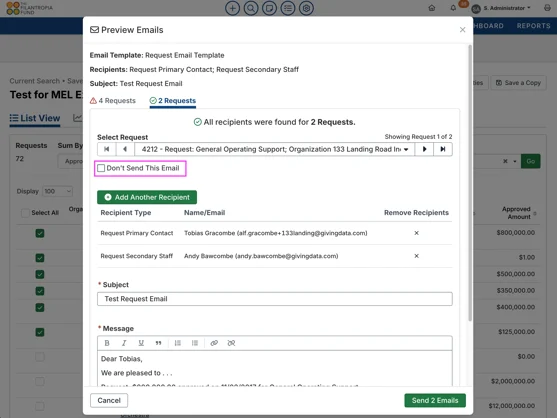Open the settings gear icon in top bar
Image resolution: width=557 pixels, height=418 pixels.
[x=306, y=8]
